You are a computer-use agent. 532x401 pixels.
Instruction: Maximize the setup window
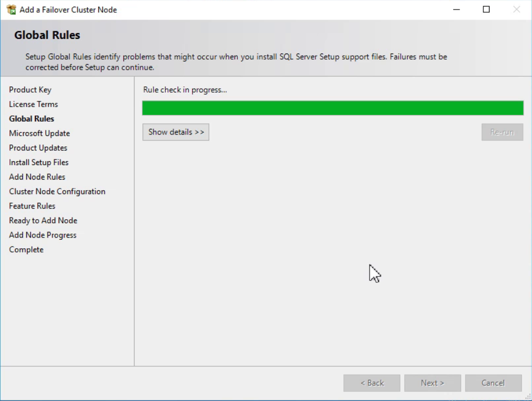pyautogui.click(x=486, y=9)
